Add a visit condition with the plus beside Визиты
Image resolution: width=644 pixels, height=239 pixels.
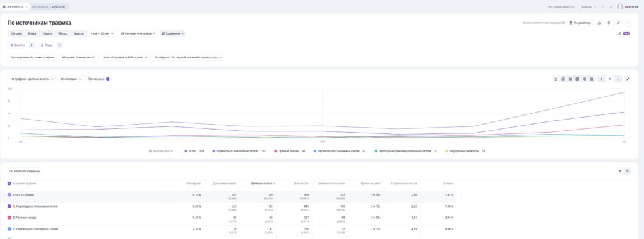click(31, 45)
